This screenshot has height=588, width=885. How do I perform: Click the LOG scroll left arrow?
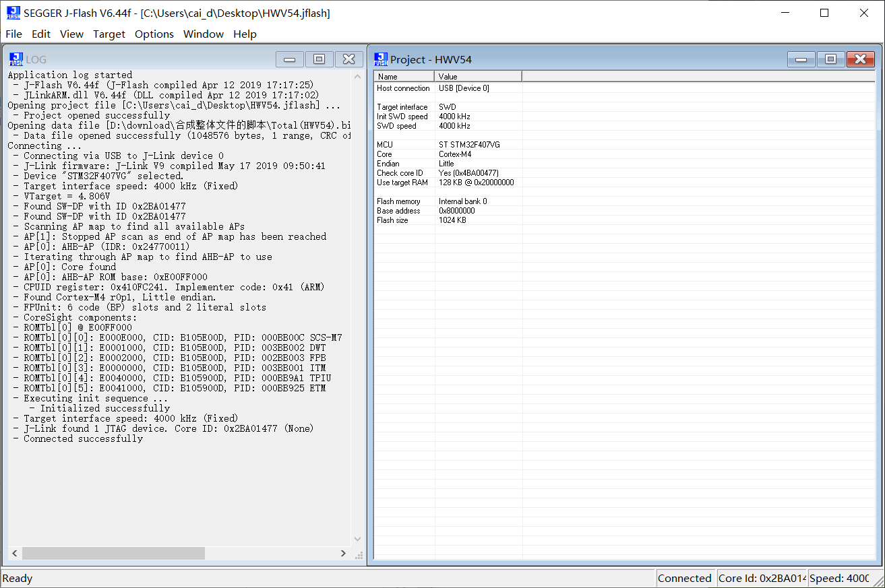(13, 553)
